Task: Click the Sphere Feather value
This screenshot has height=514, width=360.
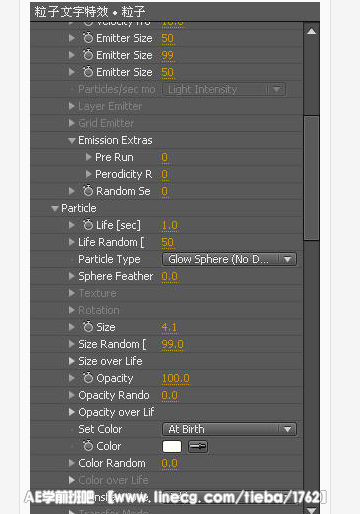Action: pos(170,276)
